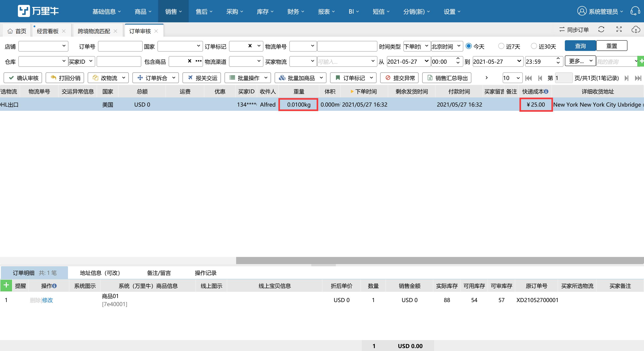This screenshot has height=351, width=644.
Task: Open the 包含商品 ellipsis picker
Action: click(199, 61)
